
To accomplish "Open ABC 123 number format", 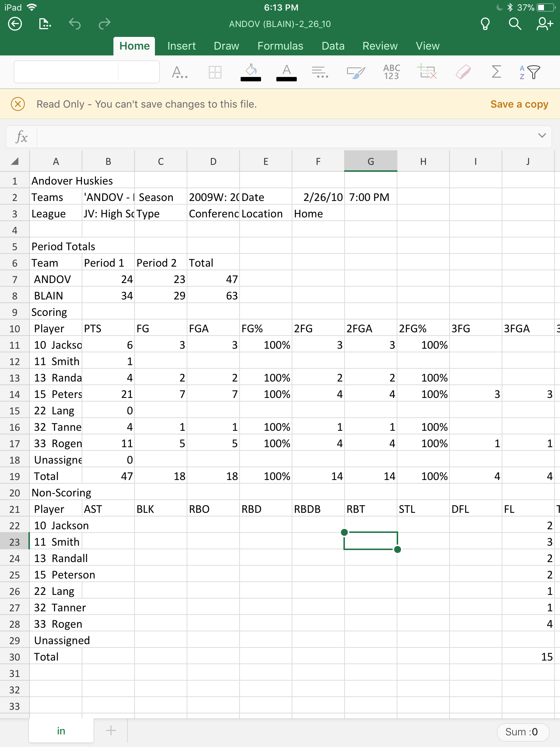I will [x=392, y=72].
